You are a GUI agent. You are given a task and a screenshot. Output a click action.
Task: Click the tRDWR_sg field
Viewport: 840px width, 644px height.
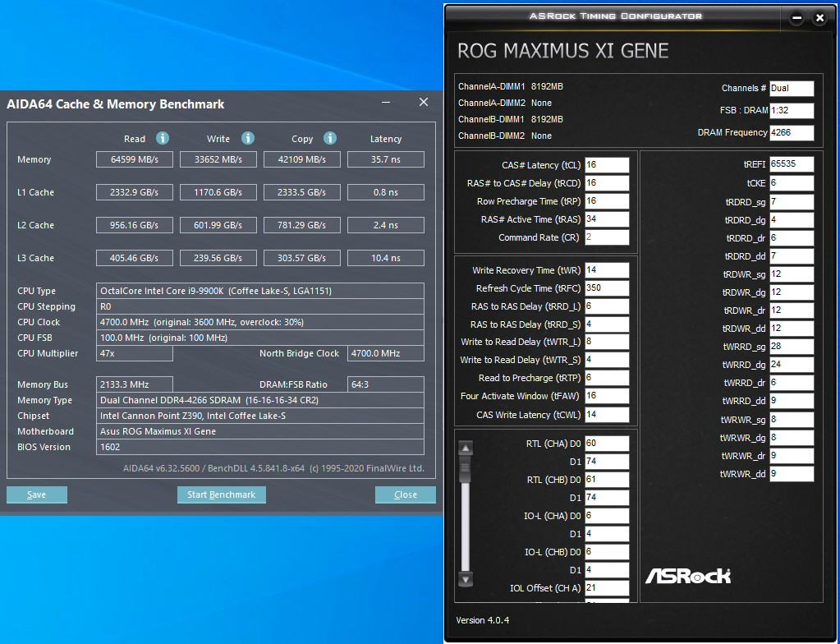point(792,274)
